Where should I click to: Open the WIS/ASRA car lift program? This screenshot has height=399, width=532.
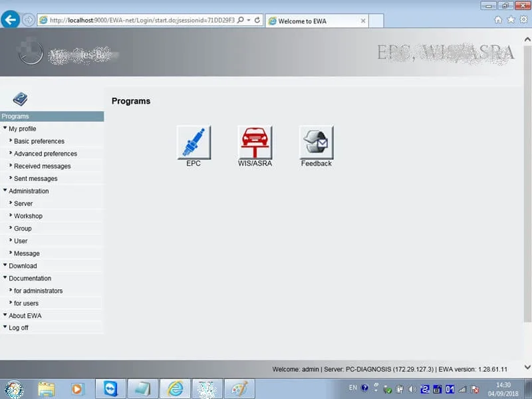coord(255,142)
